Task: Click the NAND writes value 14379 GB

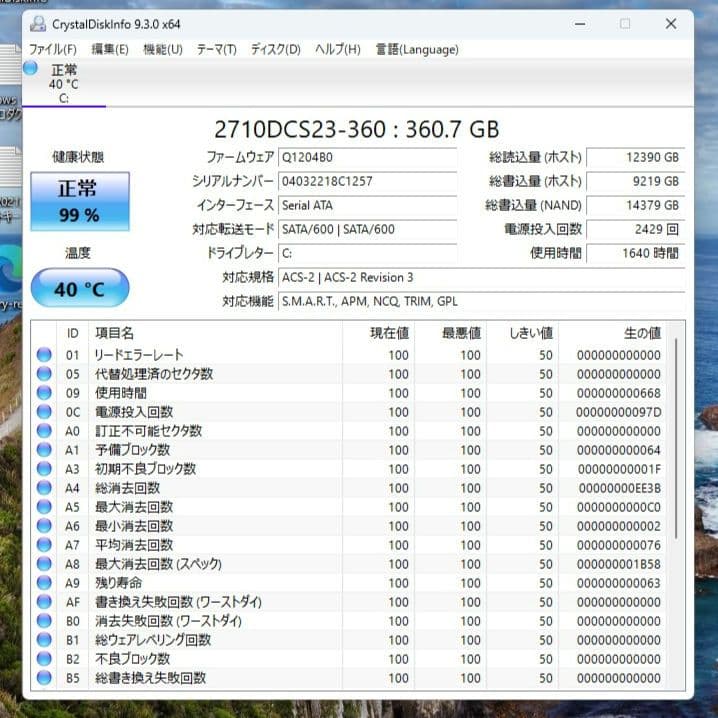Action: pos(636,205)
